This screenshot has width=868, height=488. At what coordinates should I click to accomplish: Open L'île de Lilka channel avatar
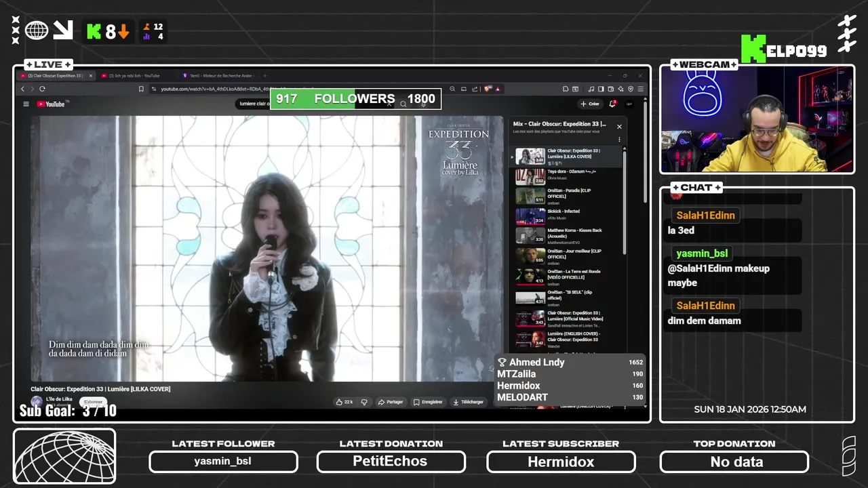37,401
